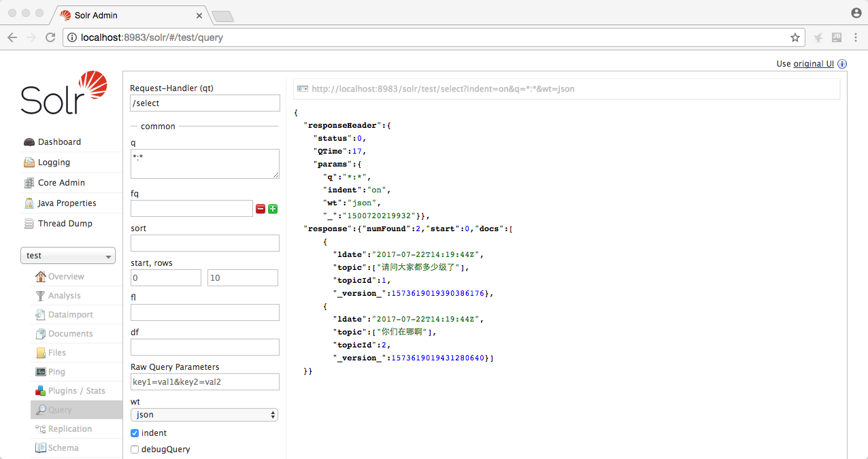Click the rows value field
868x459 pixels.
(x=243, y=277)
